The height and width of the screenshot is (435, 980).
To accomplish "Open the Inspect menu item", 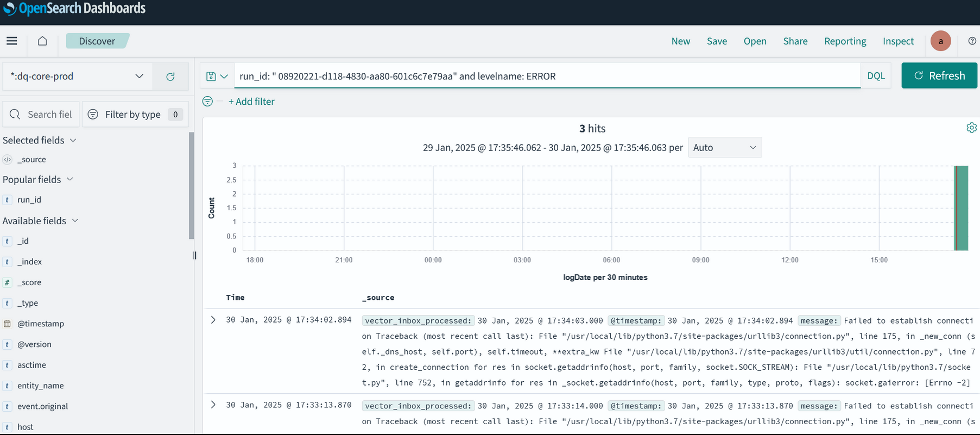I will point(898,41).
